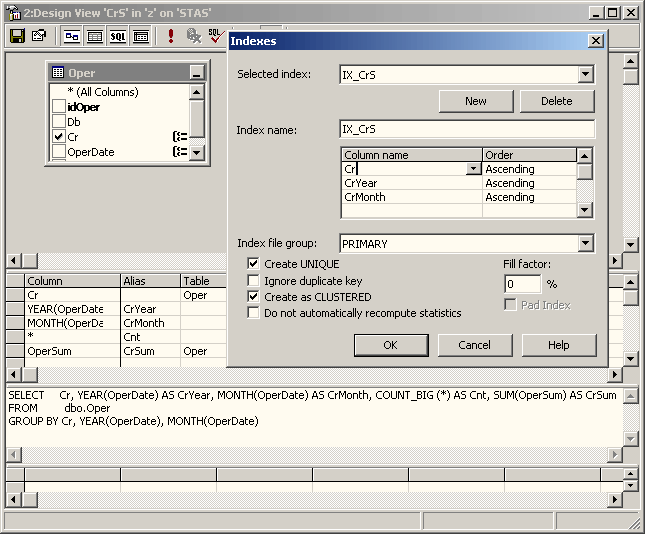Toggle the grid pane button
645x534 pixels.
point(95,36)
